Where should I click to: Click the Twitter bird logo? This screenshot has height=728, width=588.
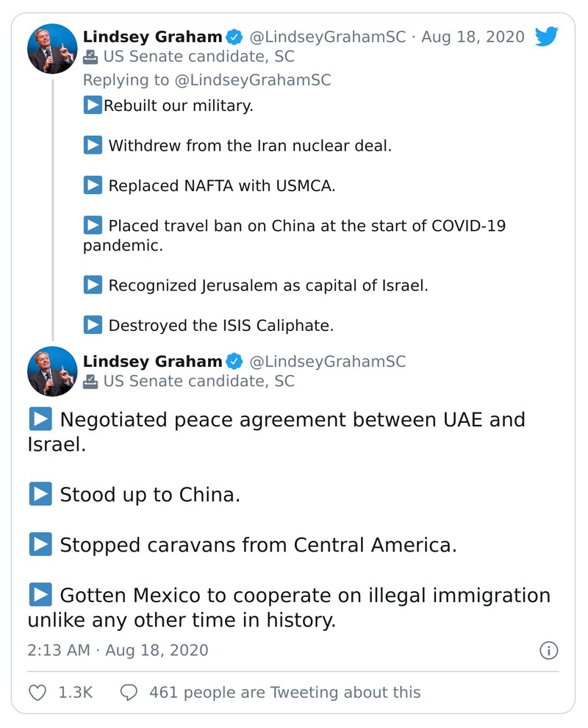click(x=547, y=35)
